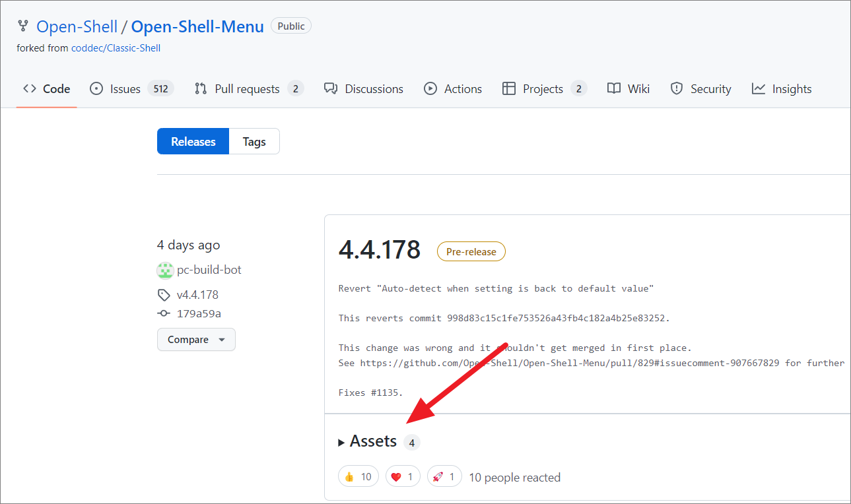Open the Code tab
The image size is (851, 504).
click(46, 88)
